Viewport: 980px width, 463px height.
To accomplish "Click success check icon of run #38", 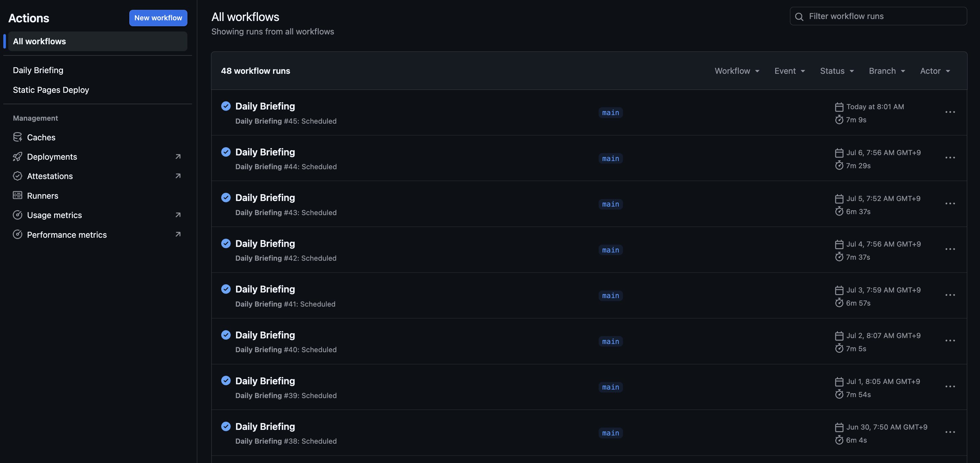I will pyautogui.click(x=225, y=427).
